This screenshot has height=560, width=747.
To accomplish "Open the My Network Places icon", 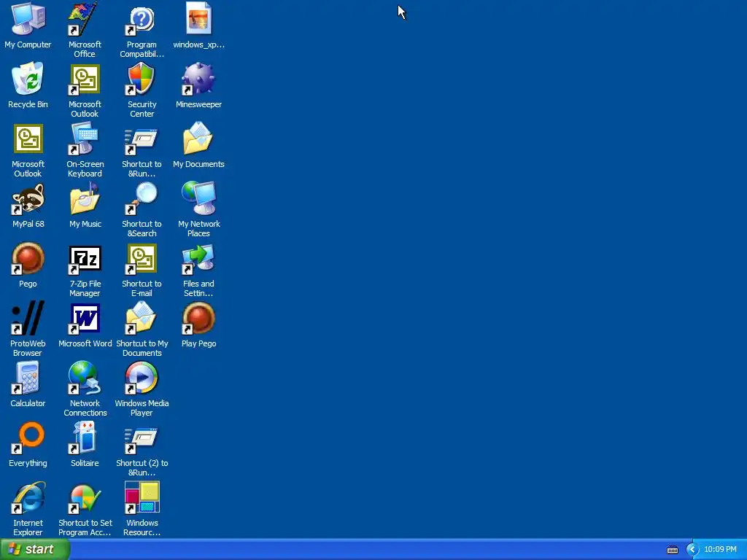I will pos(198,198).
